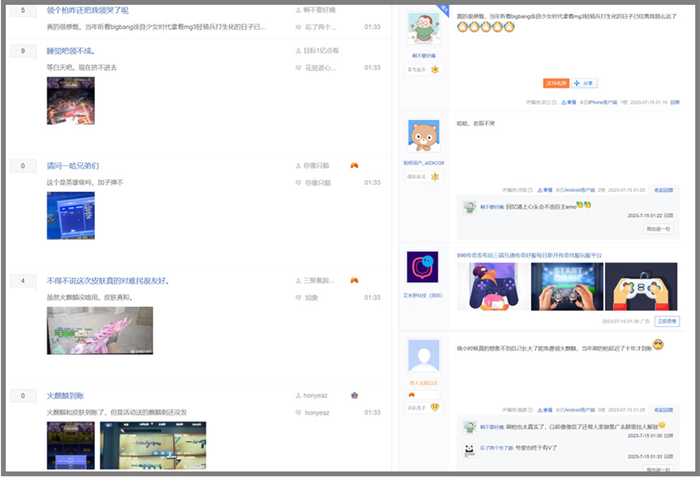Click the member badge beside 火麒麟到账 author
The width and height of the screenshot is (700, 477).
coord(354,396)
